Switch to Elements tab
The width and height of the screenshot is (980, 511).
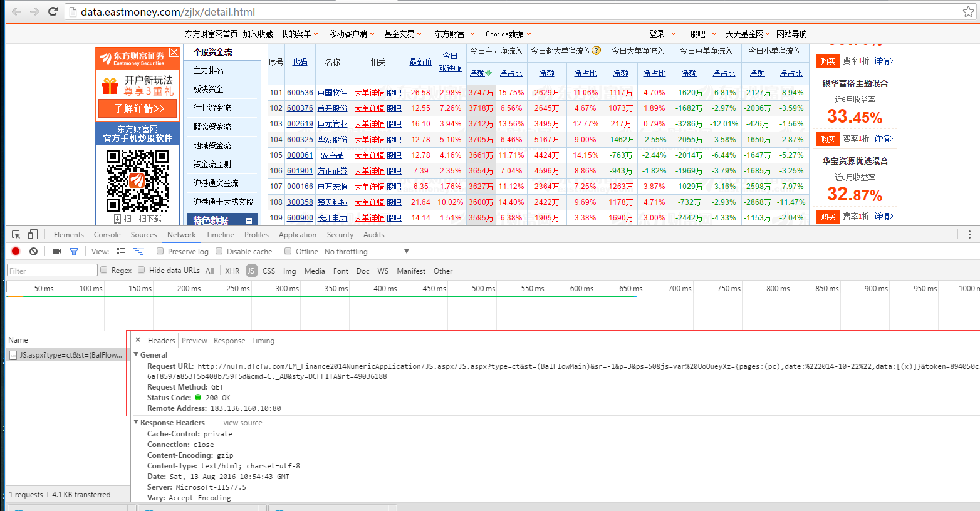click(x=69, y=235)
